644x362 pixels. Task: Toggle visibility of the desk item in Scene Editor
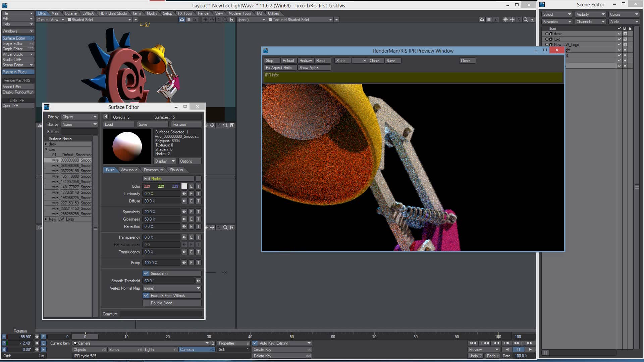(619, 34)
